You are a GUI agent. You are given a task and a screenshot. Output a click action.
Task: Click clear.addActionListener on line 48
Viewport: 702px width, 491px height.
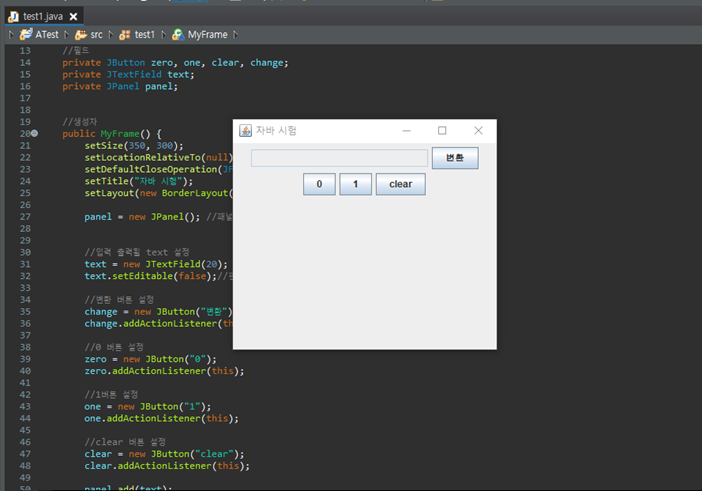pyautogui.click(x=148, y=466)
